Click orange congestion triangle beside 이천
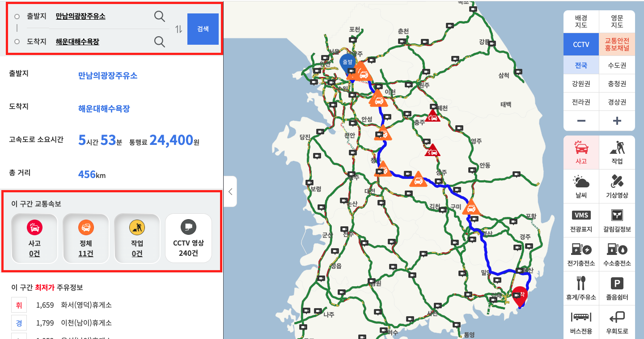The image size is (644, 339). click(378, 99)
